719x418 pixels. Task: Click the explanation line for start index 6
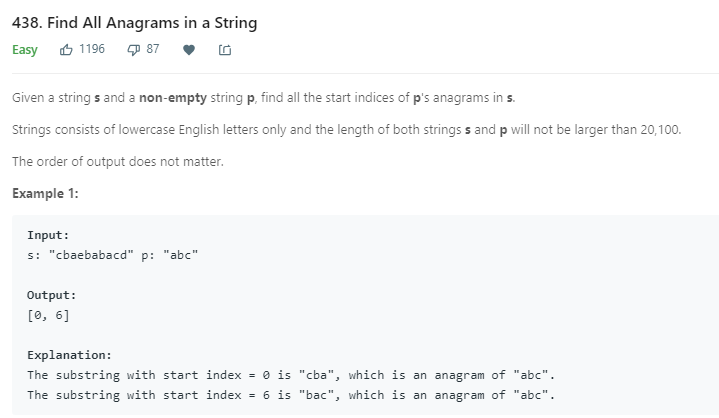(291, 395)
